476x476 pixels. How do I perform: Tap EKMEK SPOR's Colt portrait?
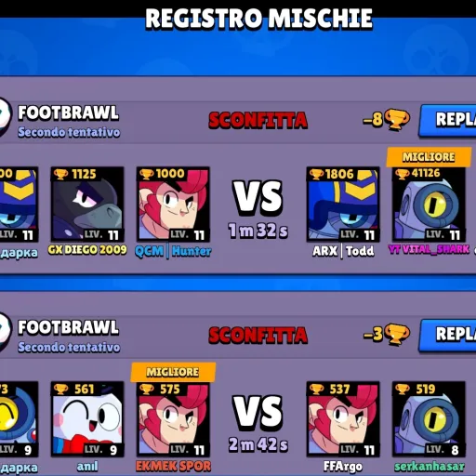[x=173, y=419]
